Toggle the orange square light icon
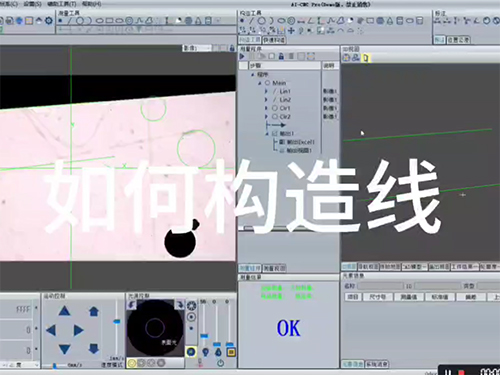Screen dimensions: 500x375 coord(231,352)
